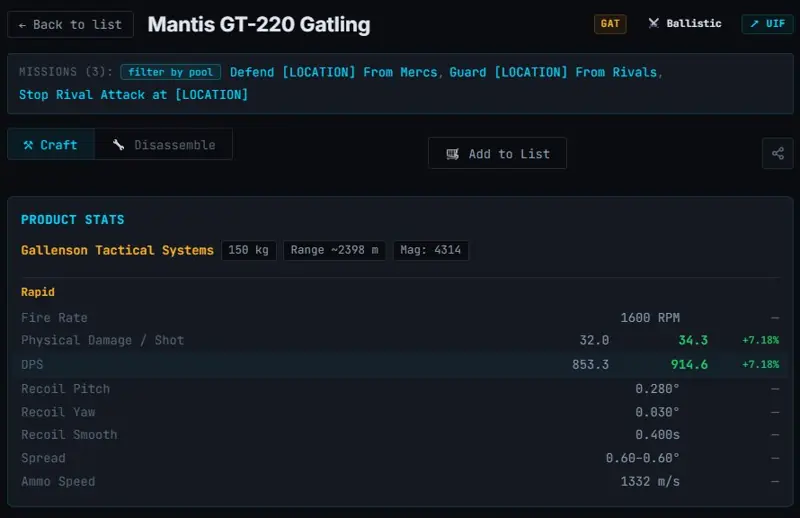Click the crossed-swords Ballistic icon
The width and height of the screenshot is (800, 518).
[x=654, y=23]
